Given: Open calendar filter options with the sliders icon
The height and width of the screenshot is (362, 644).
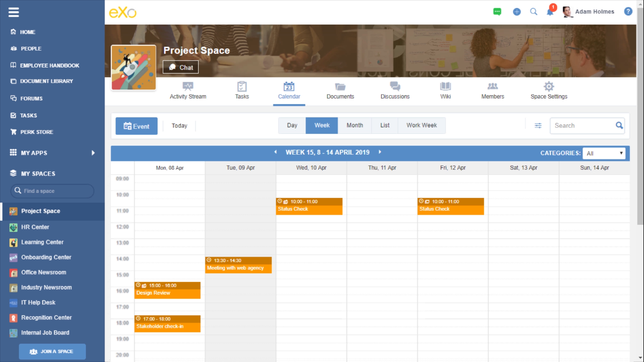Looking at the screenshot, I should click(538, 125).
